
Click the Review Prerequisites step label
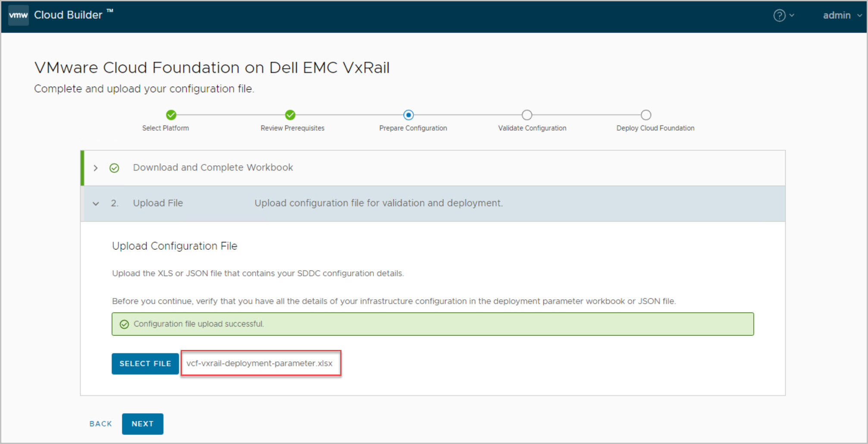click(x=292, y=128)
